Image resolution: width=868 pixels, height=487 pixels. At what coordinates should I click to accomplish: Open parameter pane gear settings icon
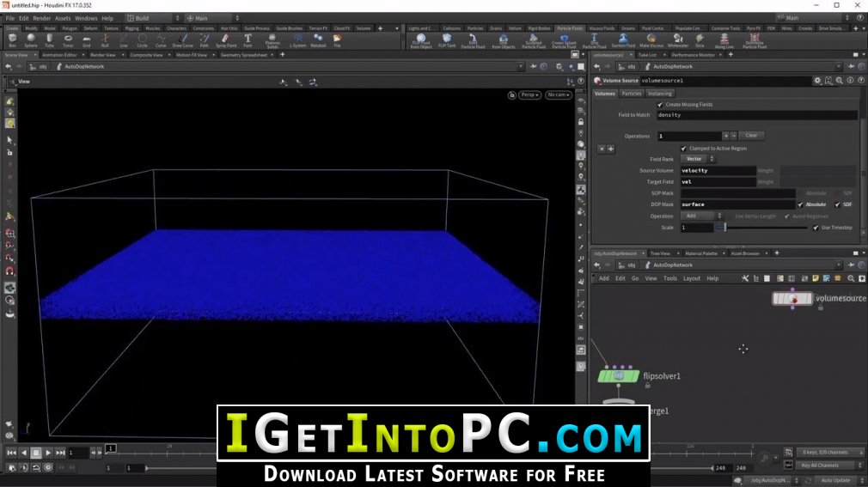817,80
